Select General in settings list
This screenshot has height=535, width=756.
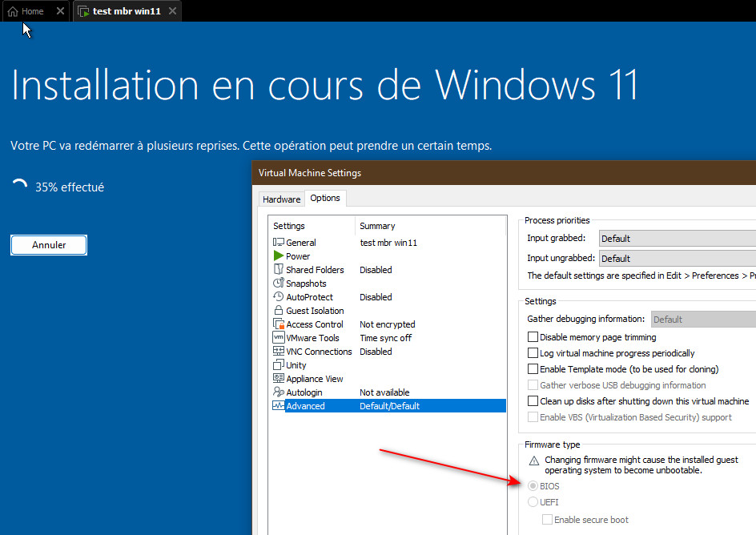click(389, 243)
